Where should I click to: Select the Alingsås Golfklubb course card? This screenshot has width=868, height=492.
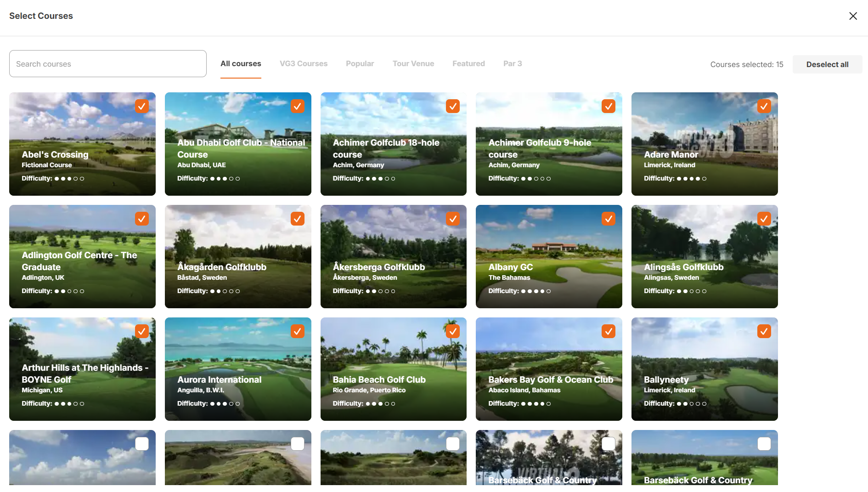tap(705, 256)
